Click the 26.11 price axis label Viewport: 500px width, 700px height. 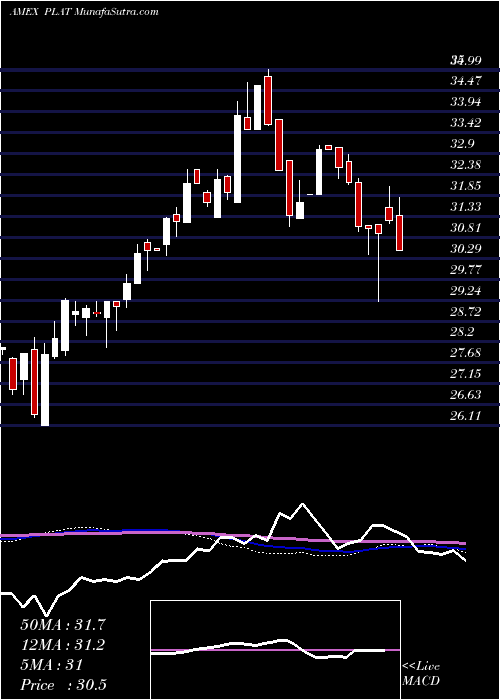466,416
